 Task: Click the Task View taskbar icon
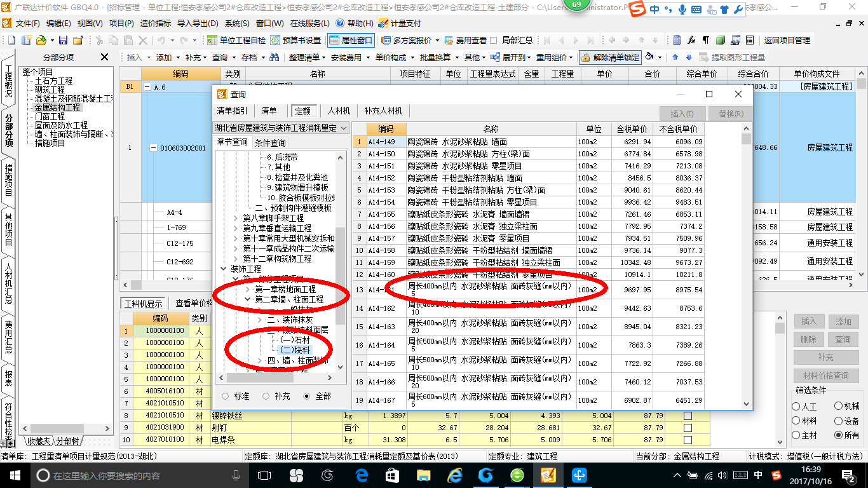point(264,475)
